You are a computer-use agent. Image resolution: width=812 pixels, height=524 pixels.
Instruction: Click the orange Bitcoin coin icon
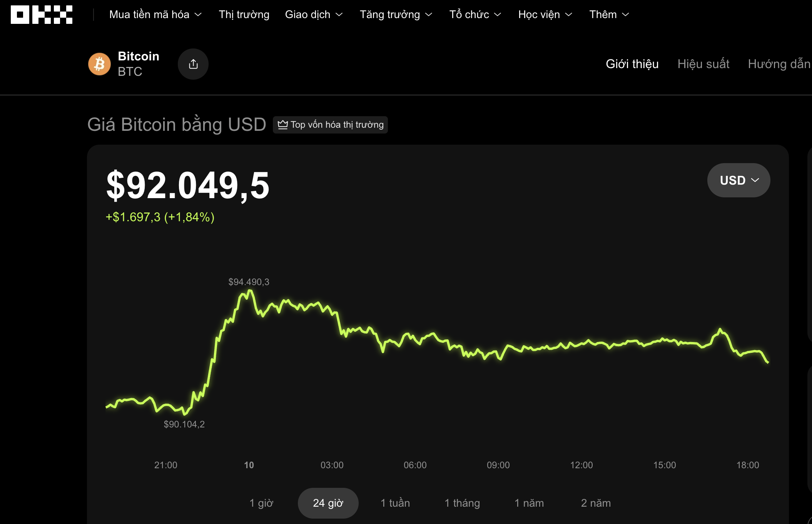(100, 64)
